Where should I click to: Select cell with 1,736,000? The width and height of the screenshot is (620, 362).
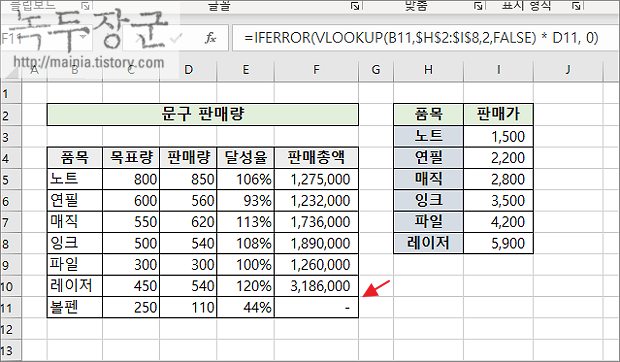point(316,222)
